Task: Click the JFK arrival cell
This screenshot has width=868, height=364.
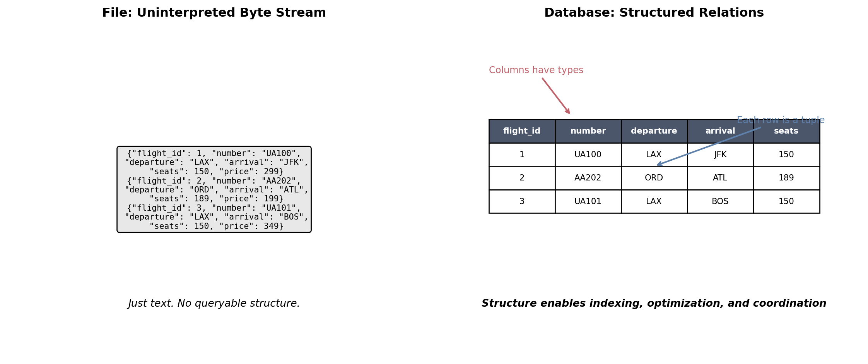Action: click(x=720, y=155)
